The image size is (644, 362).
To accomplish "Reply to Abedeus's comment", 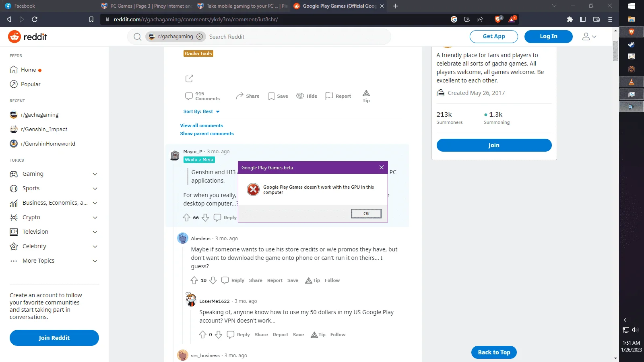I will (233, 280).
